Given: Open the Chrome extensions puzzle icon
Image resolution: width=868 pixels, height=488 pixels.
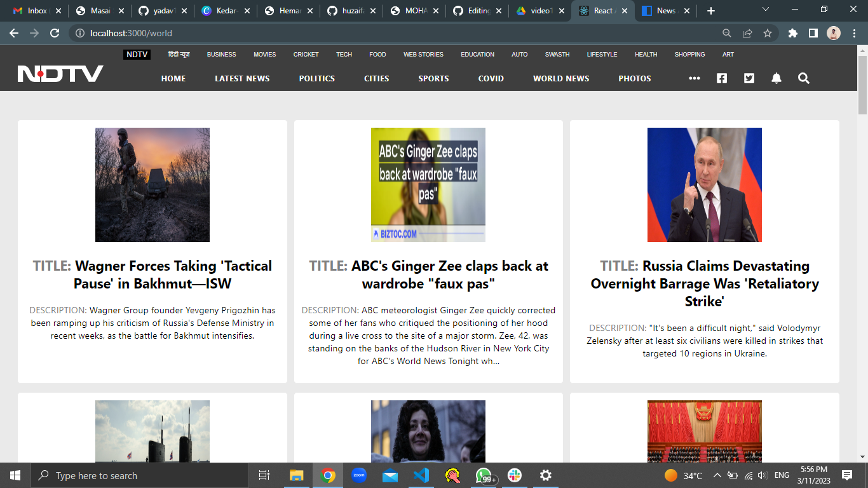Looking at the screenshot, I should pos(792,33).
